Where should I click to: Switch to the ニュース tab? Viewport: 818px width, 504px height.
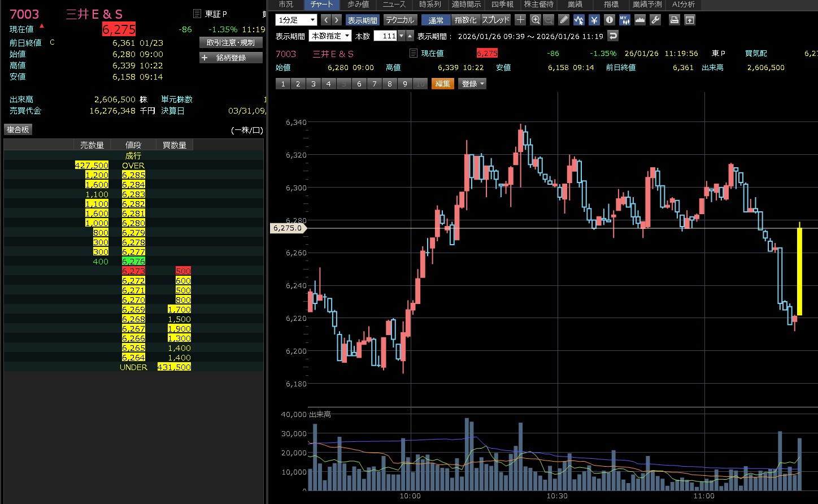[394, 5]
